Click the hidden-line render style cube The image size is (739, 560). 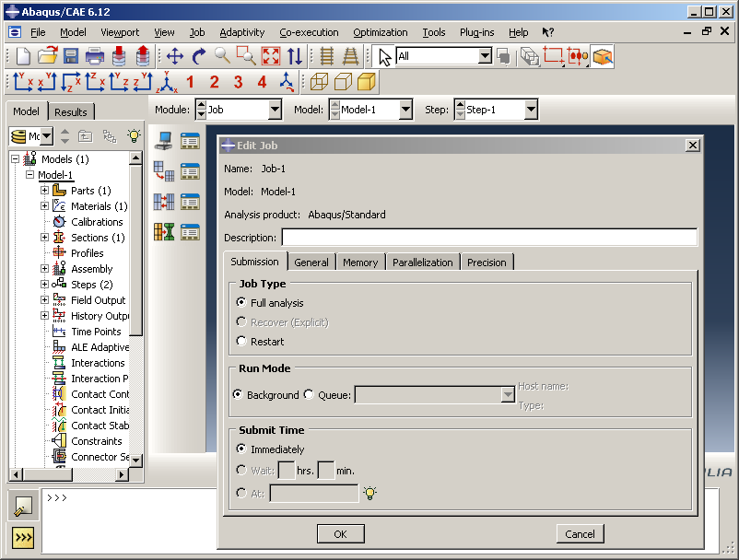[x=343, y=82]
